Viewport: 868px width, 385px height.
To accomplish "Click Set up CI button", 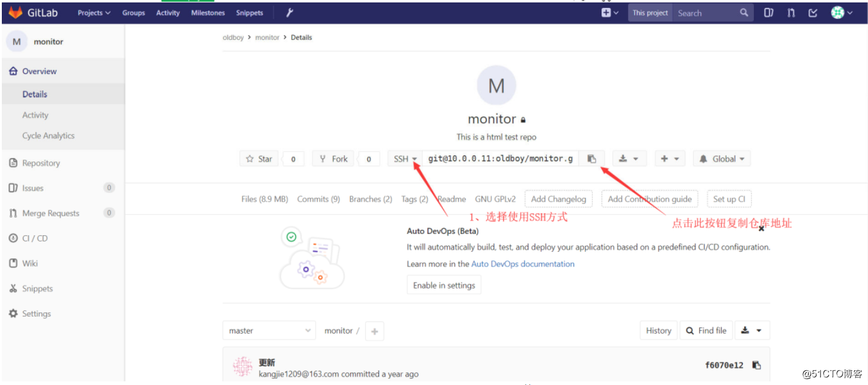I will click(x=729, y=199).
